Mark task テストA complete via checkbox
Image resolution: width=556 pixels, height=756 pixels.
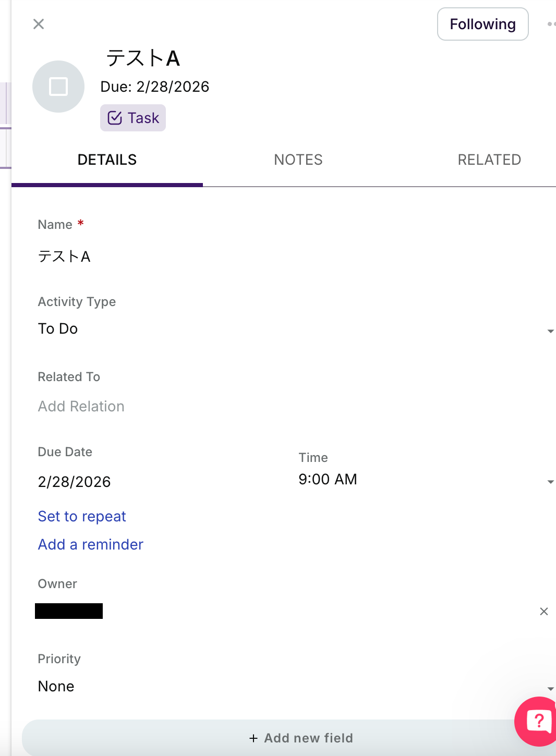tap(58, 87)
